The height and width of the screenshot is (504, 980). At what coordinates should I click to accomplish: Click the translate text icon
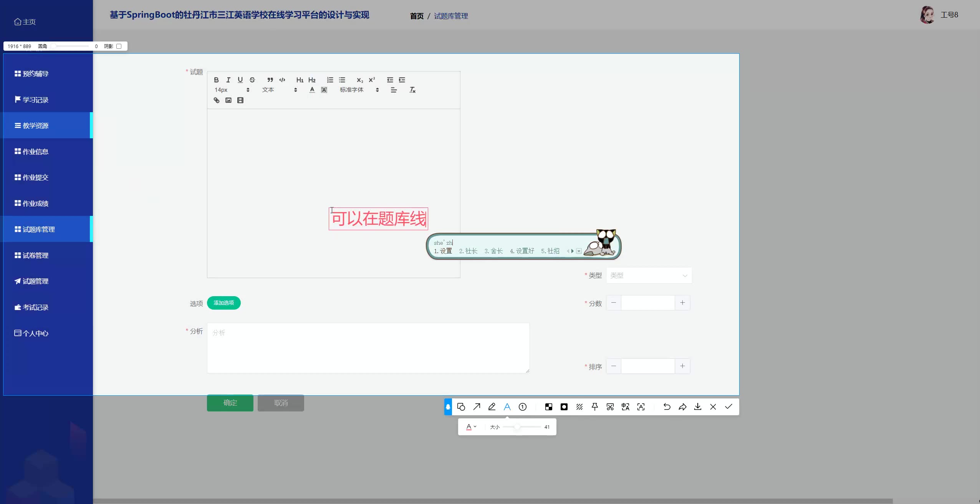[x=625, y=407]
